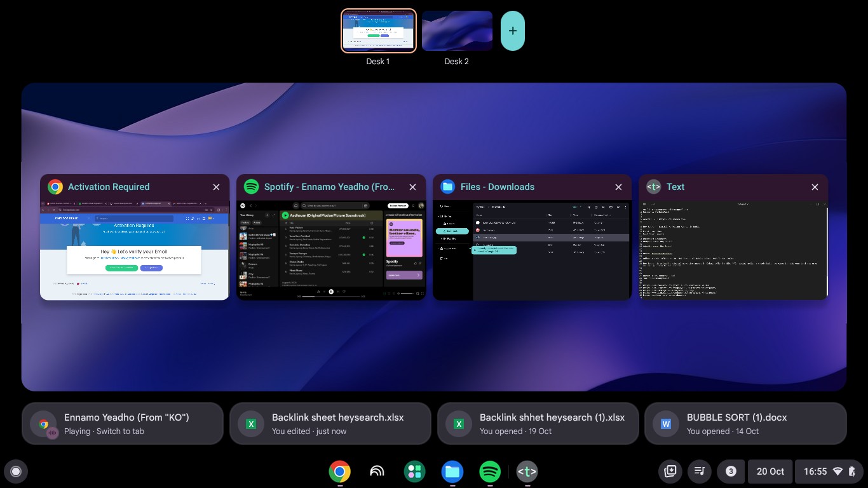Open Spotify from the shelf

coord(489,471)
